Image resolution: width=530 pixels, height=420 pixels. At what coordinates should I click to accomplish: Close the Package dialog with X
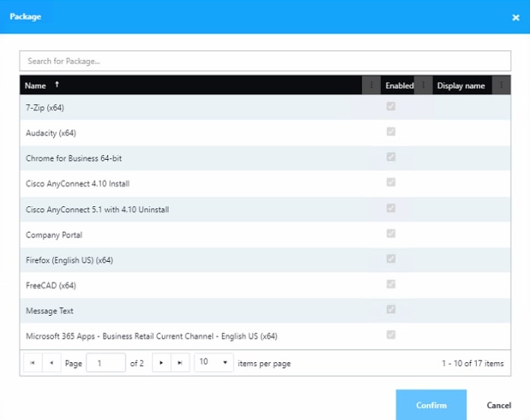point(516,17)
